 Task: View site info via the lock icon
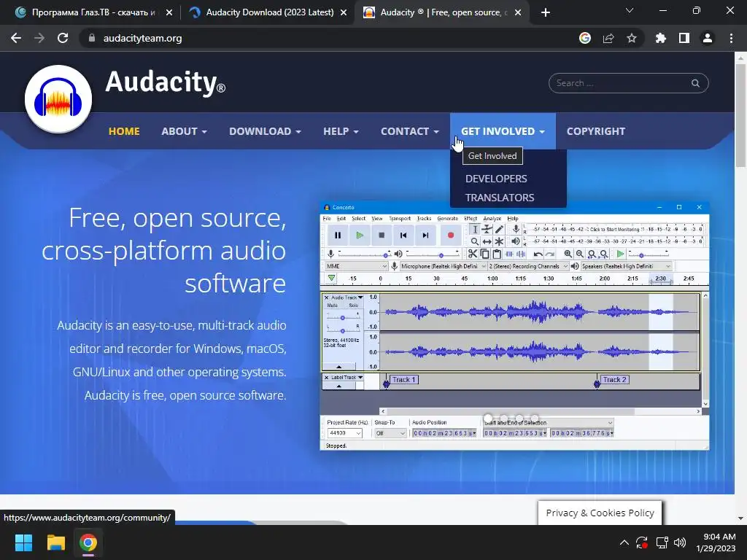click(92, 38)
